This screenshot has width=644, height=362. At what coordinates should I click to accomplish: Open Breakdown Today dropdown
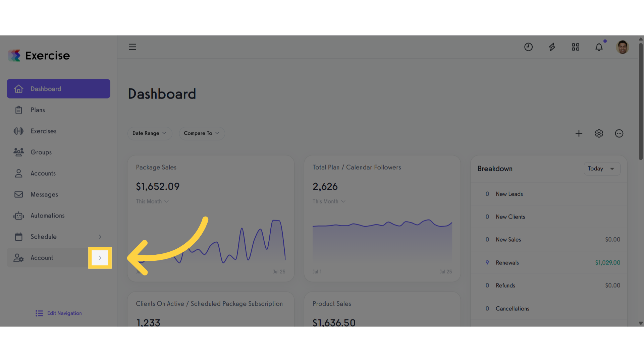click(602, 169)
